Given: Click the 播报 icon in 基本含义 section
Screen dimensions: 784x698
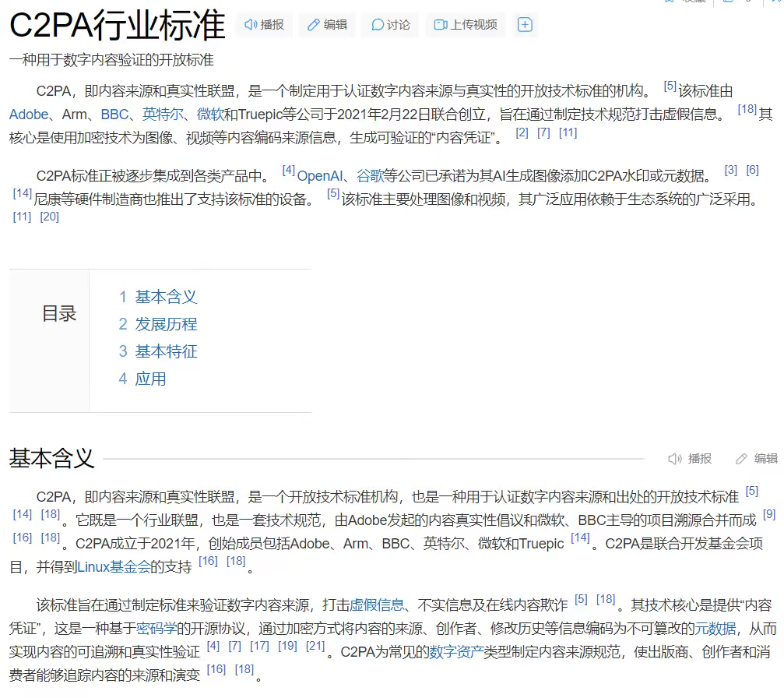Looking at the screenshot, I should click(x=690, y=459).
